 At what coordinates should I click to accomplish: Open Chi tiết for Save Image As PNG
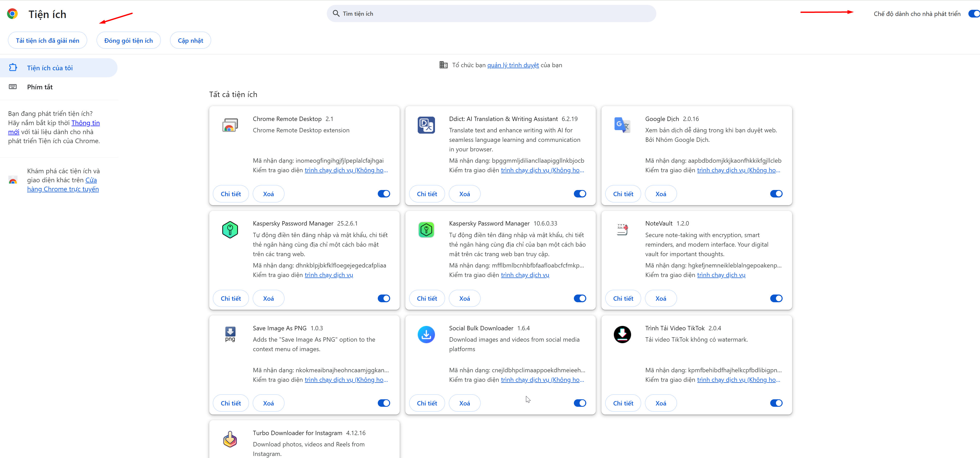pyautogui.click(x=231, y=403)
